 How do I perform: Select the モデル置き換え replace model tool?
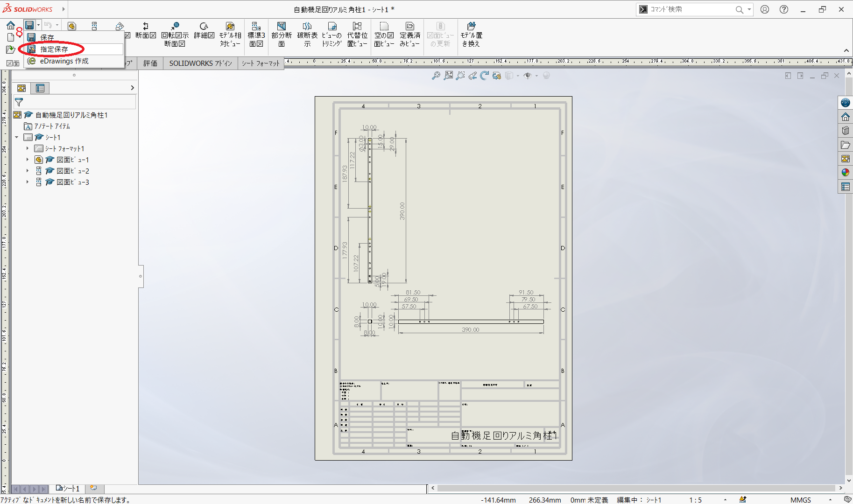[x=472, y=35]
